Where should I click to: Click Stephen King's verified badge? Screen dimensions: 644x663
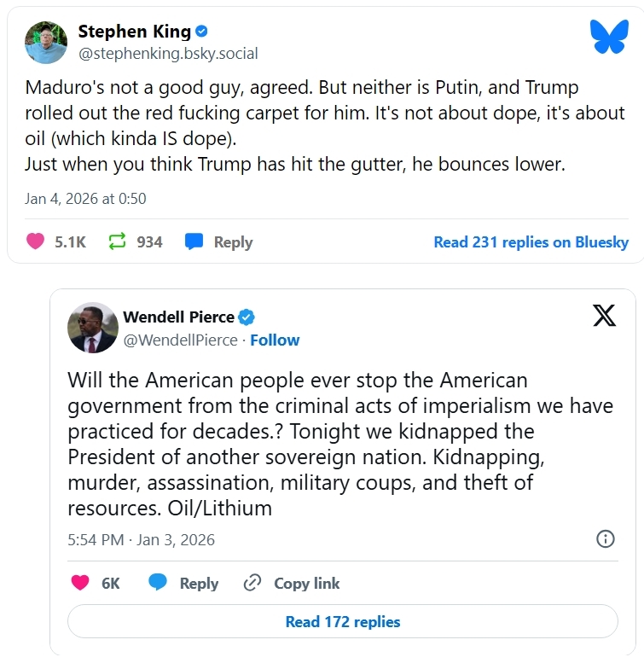point(202,32)
